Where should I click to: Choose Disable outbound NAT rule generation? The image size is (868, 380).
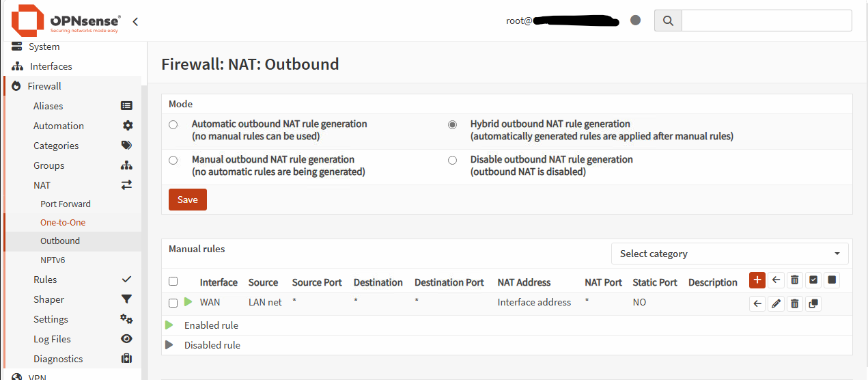452,160
